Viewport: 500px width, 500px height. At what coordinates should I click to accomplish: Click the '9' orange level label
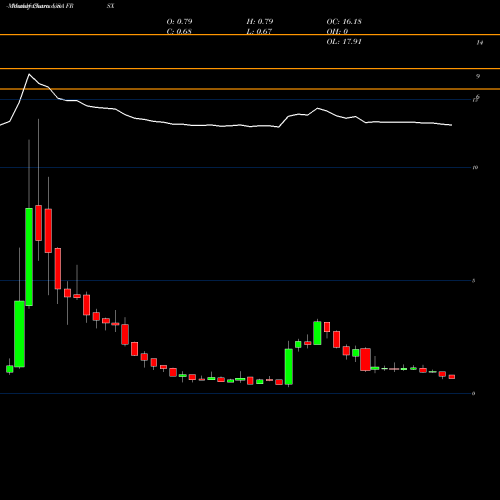(x=478, y=76)
